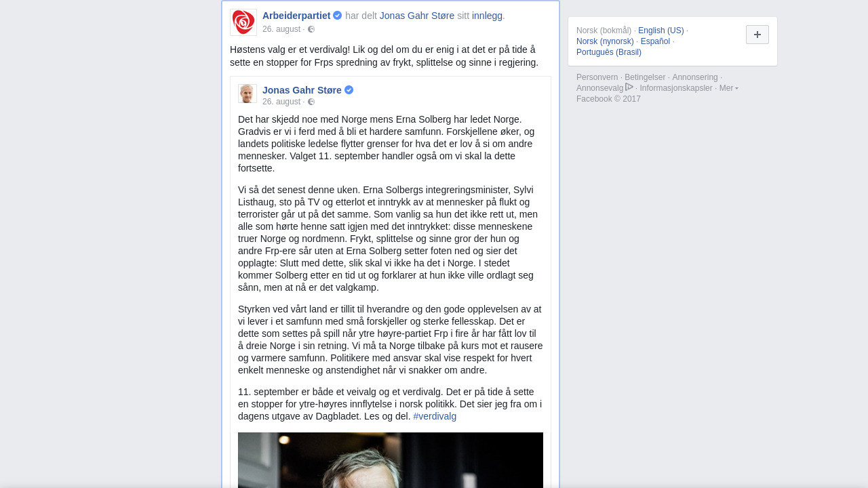Open Jonas Gahr Støre profile photo

[248, 94]
